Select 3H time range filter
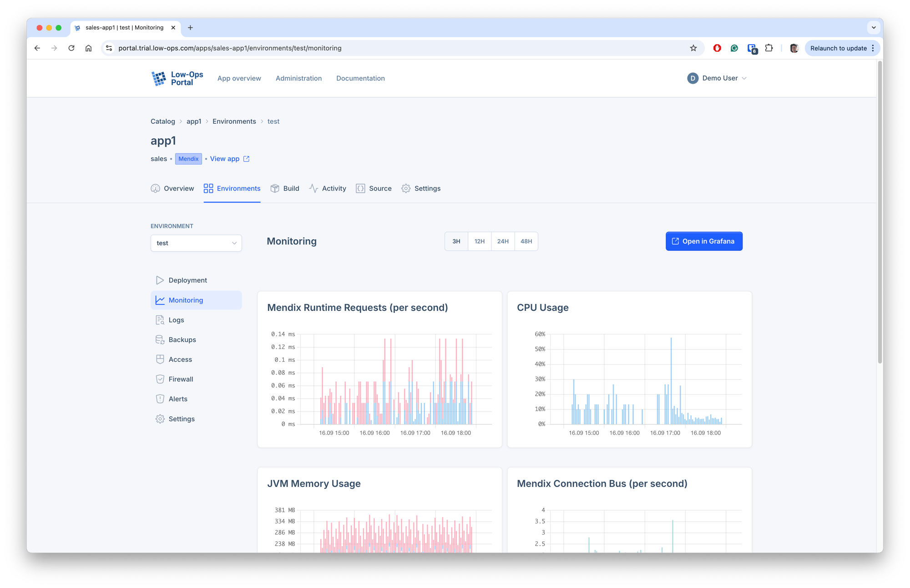910x588 pixels. point(456,241)
